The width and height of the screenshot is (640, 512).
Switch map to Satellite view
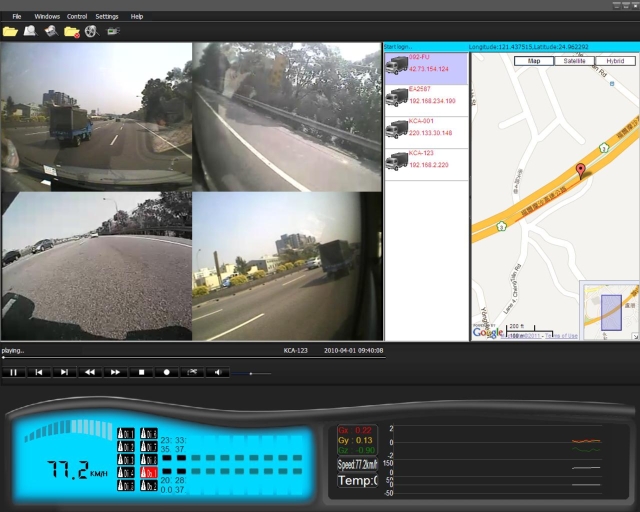pyautogui.click(x=574, y=61)
